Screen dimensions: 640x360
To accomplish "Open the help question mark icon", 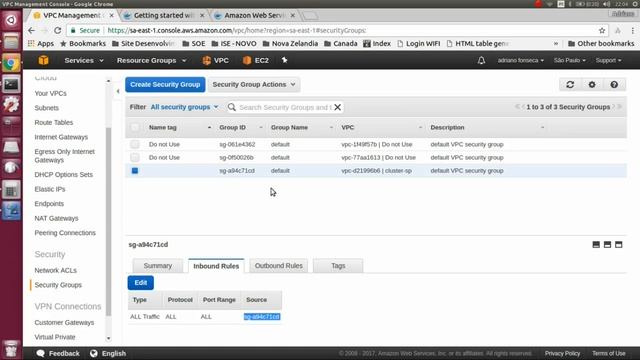I will coord(614,84).
